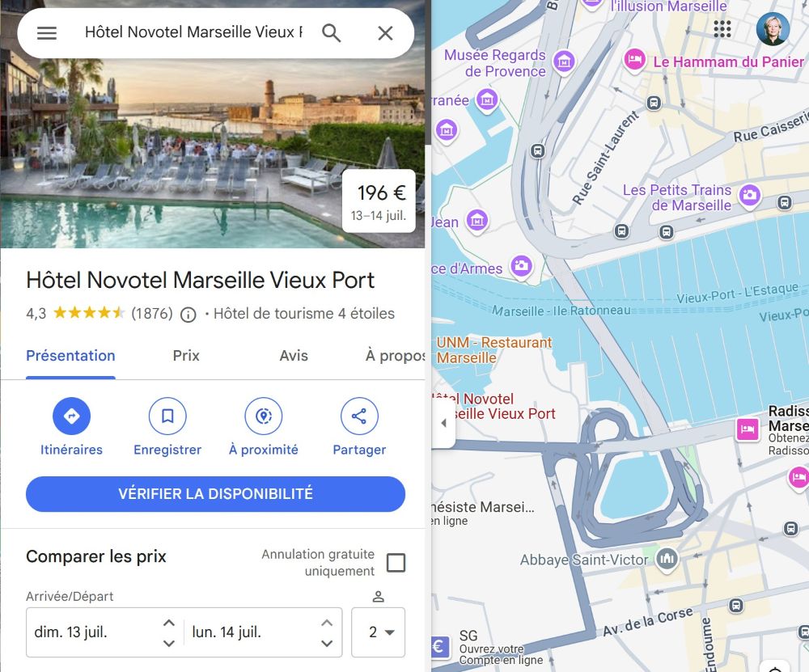Viewport: 809px width, 672px height.
Task: Open the guests count dropdown showing 2
Action: [x=378, y=632]
